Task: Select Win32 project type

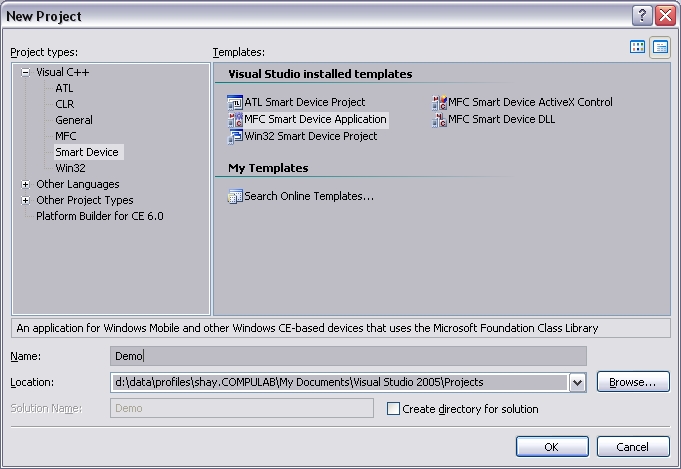Action: point(70,168)
